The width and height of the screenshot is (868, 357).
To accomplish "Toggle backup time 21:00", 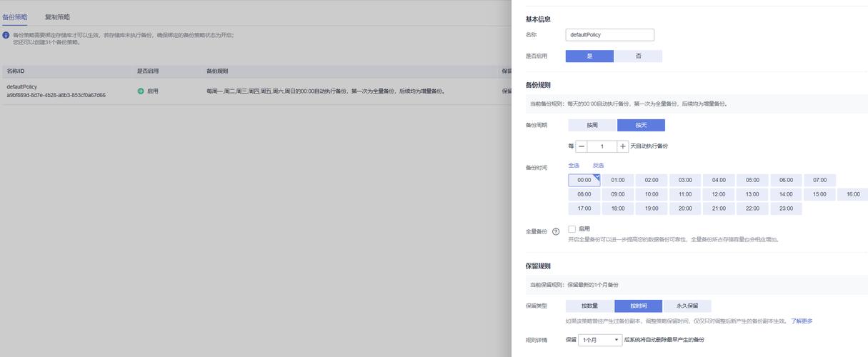I will [x=719, y=208].
